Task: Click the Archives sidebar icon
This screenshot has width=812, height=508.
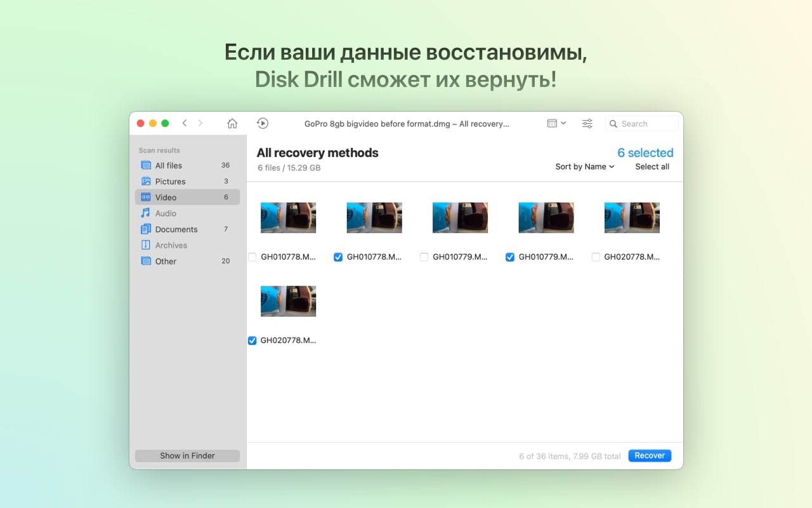Action: click(x=146, y=245)
